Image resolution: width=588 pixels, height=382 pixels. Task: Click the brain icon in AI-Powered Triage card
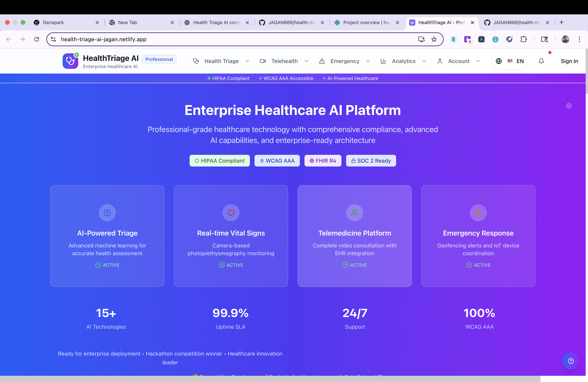pyautogui.click(x=107, y=213)
